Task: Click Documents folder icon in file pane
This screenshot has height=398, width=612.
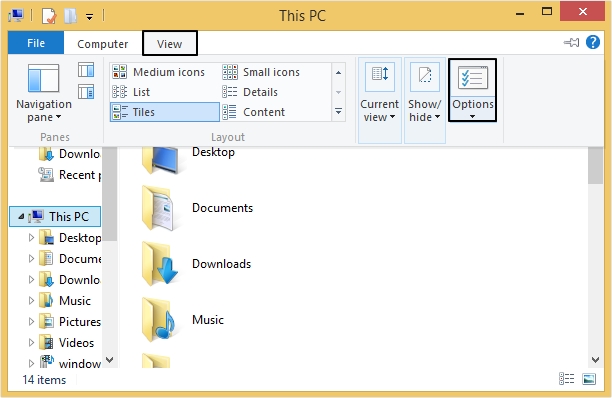Action: [x=158, y=208]
